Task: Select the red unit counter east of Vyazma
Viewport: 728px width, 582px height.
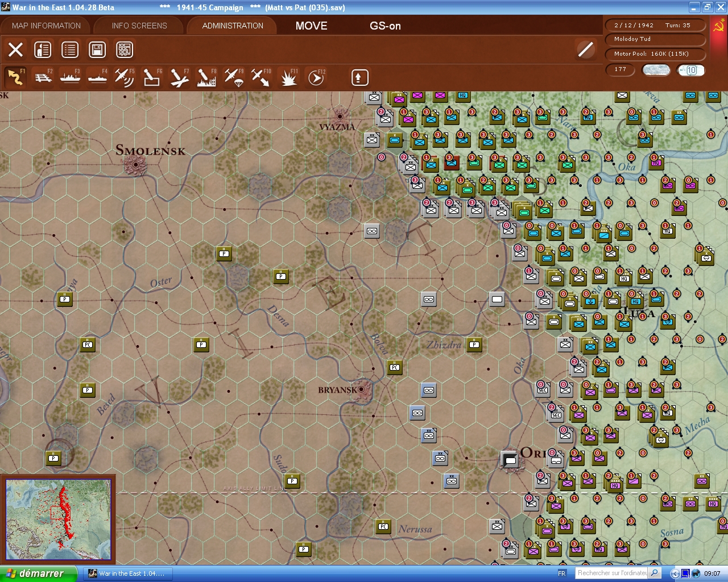Action: point(452,163)
